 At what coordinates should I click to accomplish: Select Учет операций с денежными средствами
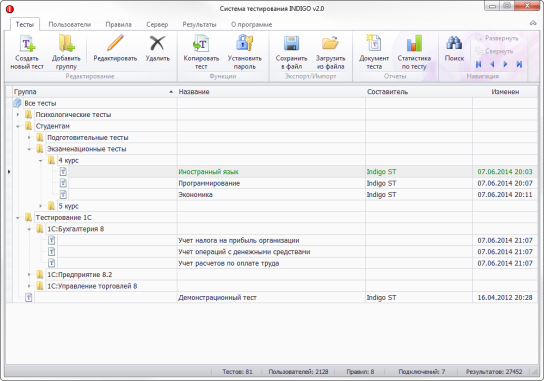click(x=244, y=252)
